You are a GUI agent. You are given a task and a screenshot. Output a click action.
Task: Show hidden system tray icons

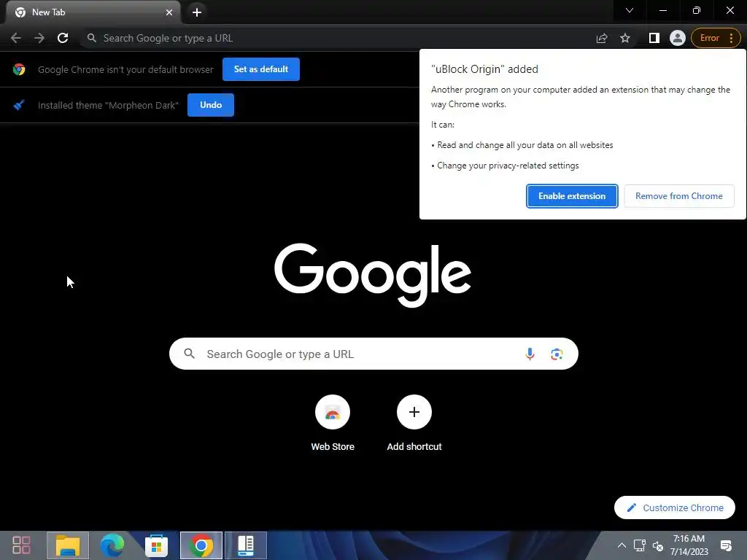click(622, 545)
